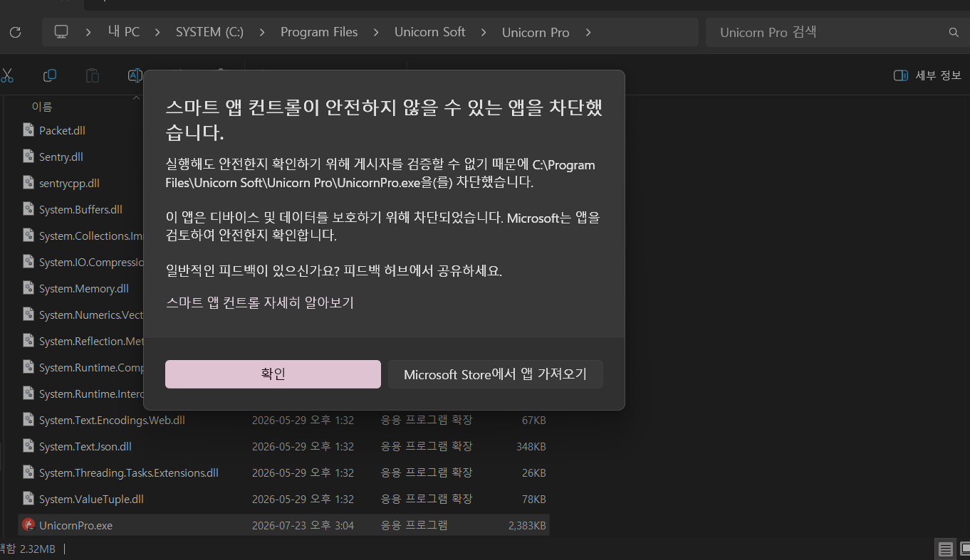Click the refresh icon beside the address bar
The image size is (970, 560).
pos(15,32)
